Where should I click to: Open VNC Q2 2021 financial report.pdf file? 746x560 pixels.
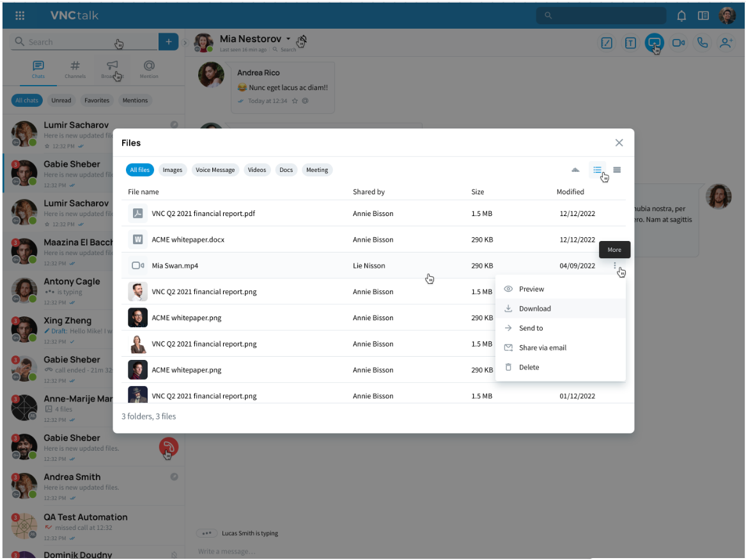[x=203, y=214]
